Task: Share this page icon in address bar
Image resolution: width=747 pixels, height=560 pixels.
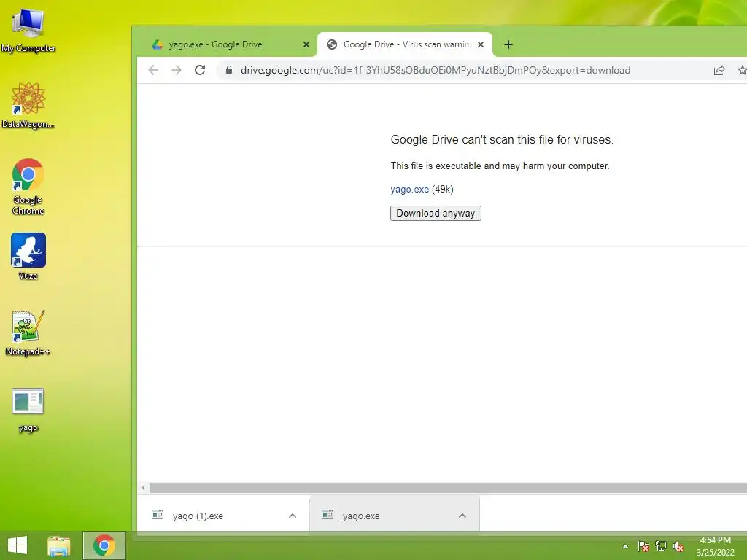Action: (719, 71)
